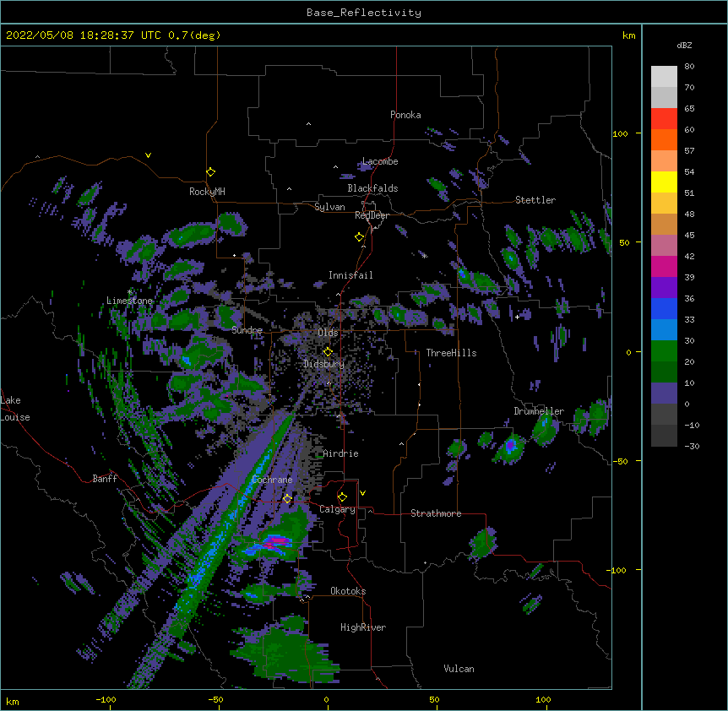This screenshot has height=711, width=728.
Task: Click the white plus marker north of Drumheller
Action: 517,317
